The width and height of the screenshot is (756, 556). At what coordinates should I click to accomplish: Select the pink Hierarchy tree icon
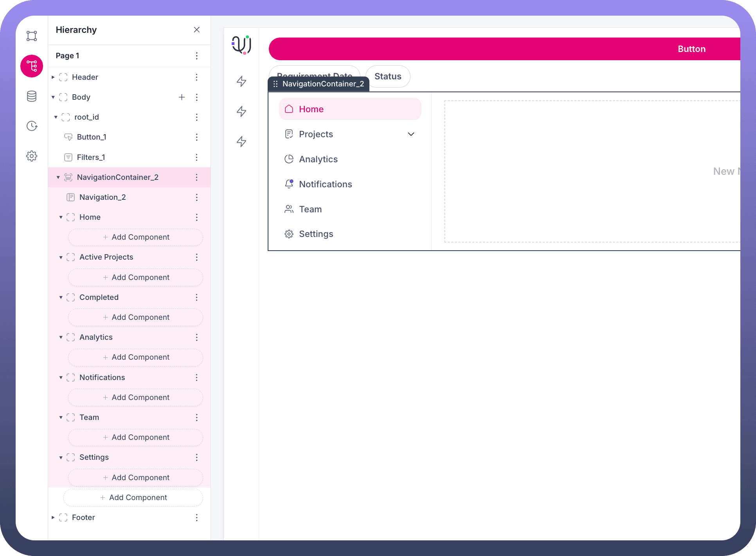coord(32,66)
